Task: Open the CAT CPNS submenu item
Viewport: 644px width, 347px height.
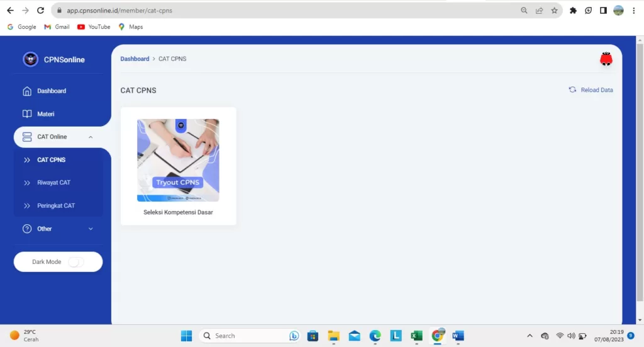Action: pyautogui.click(x=51, y=160)
